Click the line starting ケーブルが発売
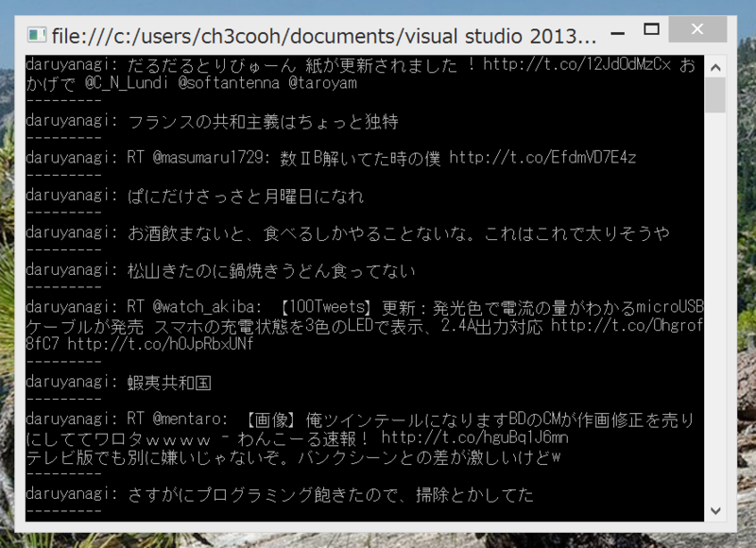756x548 pixels. tap(365, 326)
